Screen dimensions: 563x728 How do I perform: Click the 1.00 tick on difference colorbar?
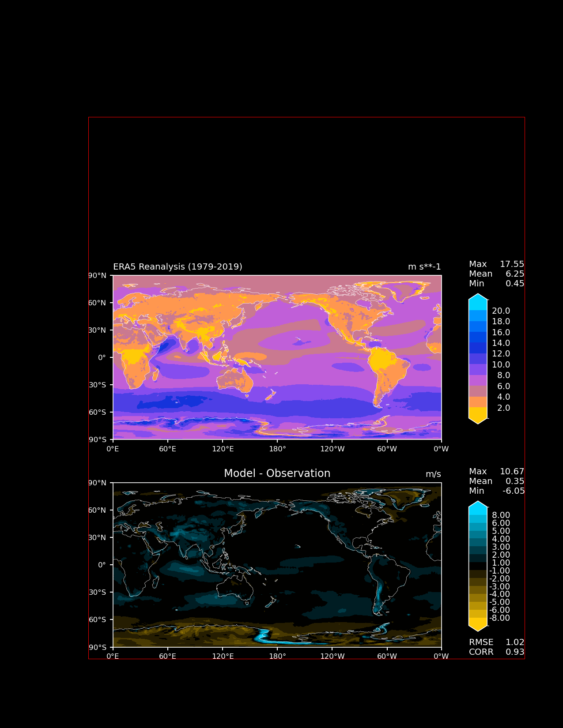pos(501,563)
